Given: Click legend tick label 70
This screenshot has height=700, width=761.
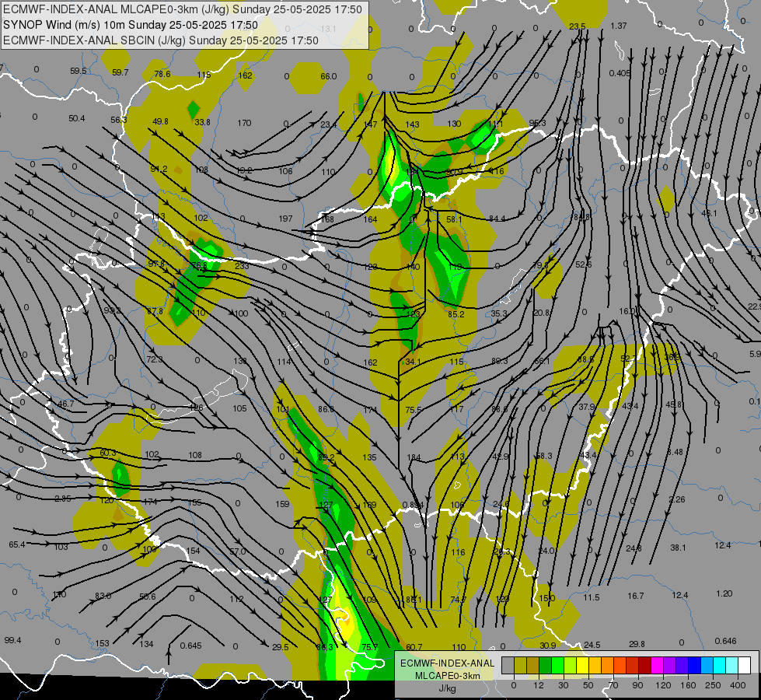Looking at the screenshot, I should [x=613, y=685].
